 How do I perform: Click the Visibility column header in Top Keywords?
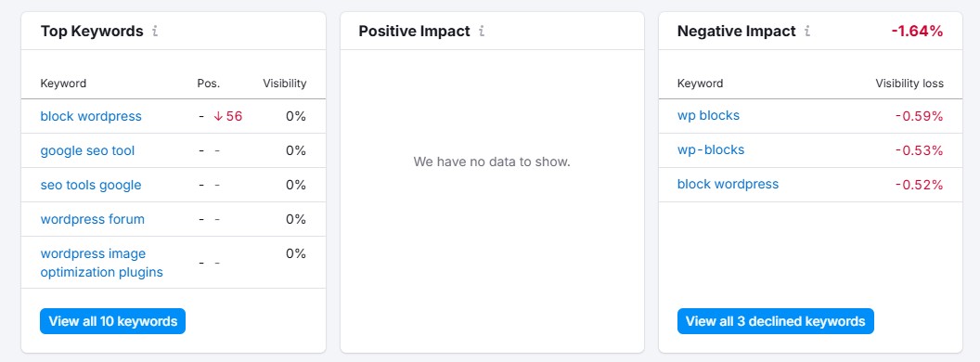284,84
